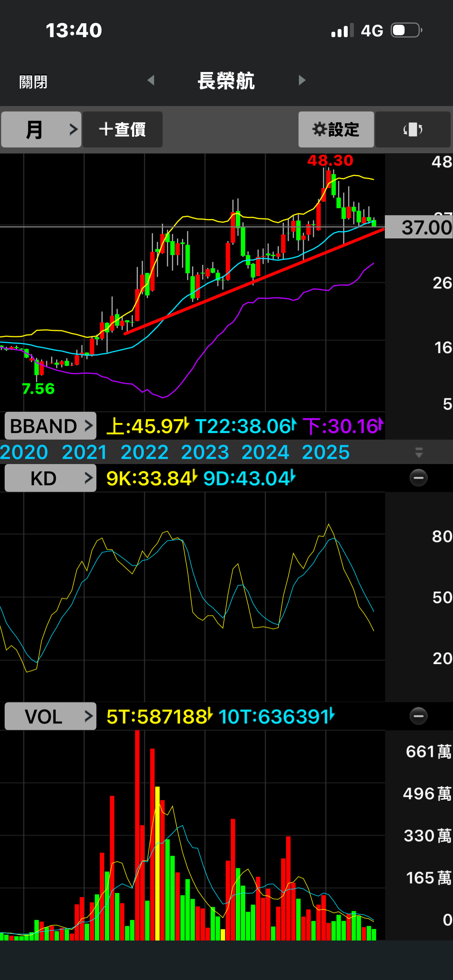
Task: Tap the cellular signal bars icon
Action: [343, 30]
